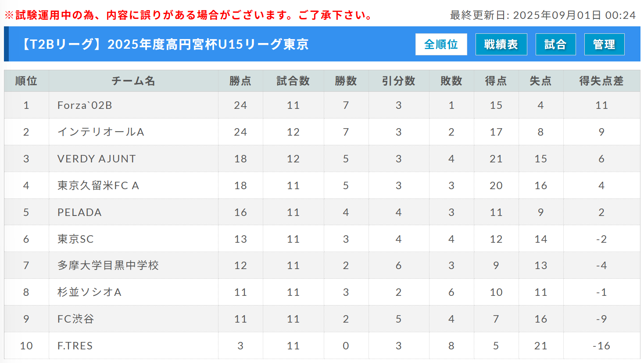Select team インテリオールA row
Screen dimensions: 644x363
coord(322,132)
